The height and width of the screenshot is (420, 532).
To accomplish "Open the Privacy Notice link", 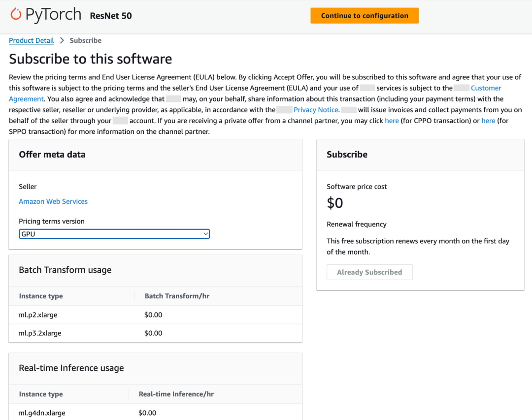I will pyautogui.click(x=316, y=110).
